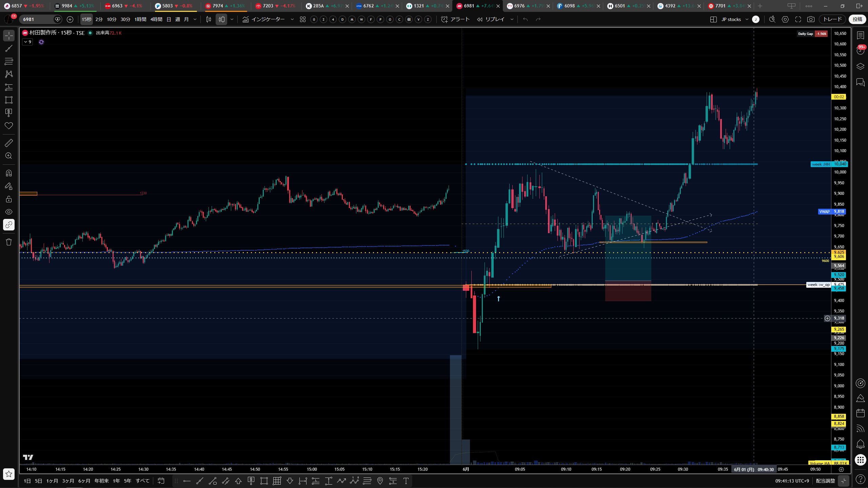The image size is (868, 488).
Task: Open the インジケーター indicators dialog
Action: coord(263,19)
